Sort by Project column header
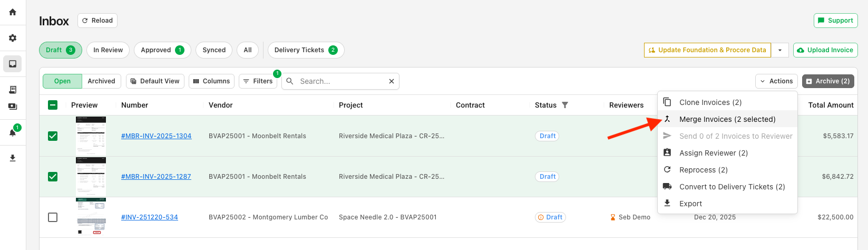The image size is (868, 250). [x=351, y=105]
